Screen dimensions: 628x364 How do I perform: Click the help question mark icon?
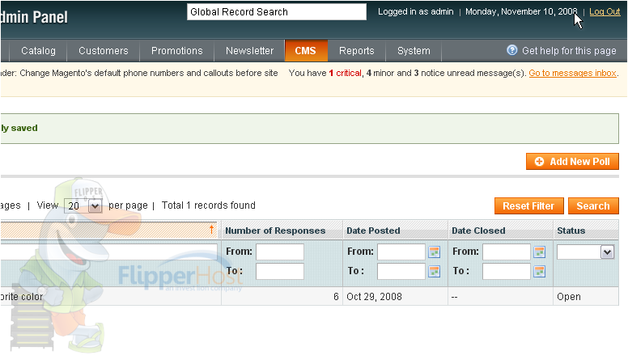click(x=511, y=50)
